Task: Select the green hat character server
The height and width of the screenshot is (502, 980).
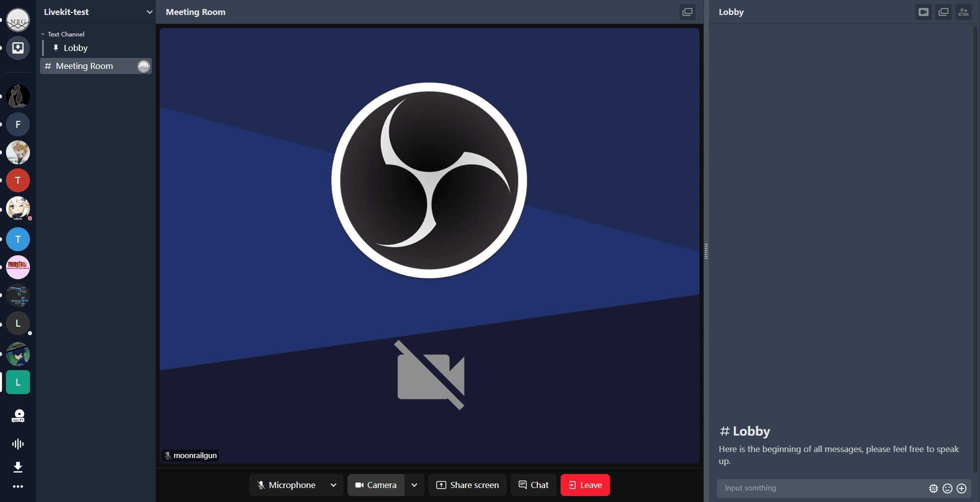Action: click(18, 354)
